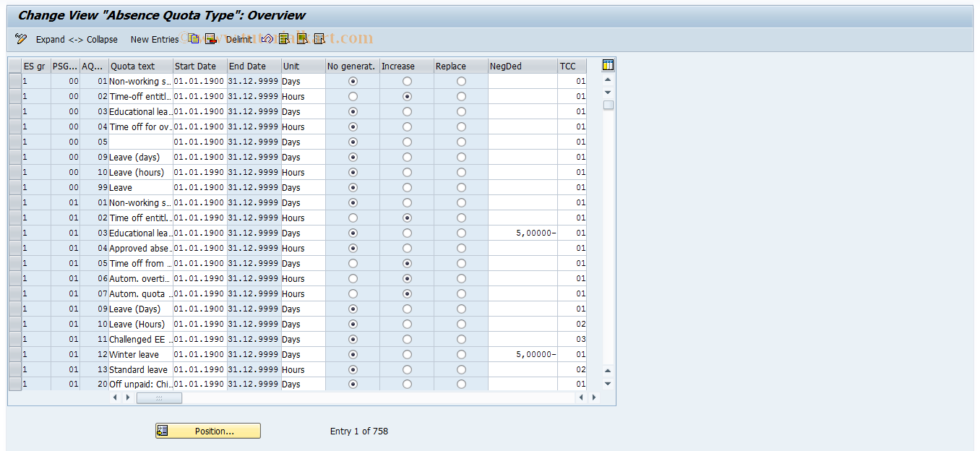This screenshot has height=451, width=980.
Task: Click the Undo Change icon
Action: click(x=267, y=39)
